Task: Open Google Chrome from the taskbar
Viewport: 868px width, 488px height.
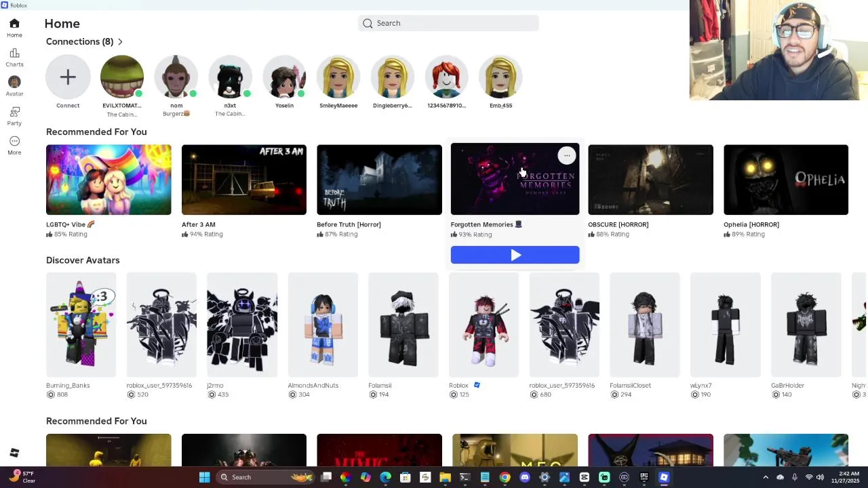Action: pyautogui.click(x=505, y=477)
